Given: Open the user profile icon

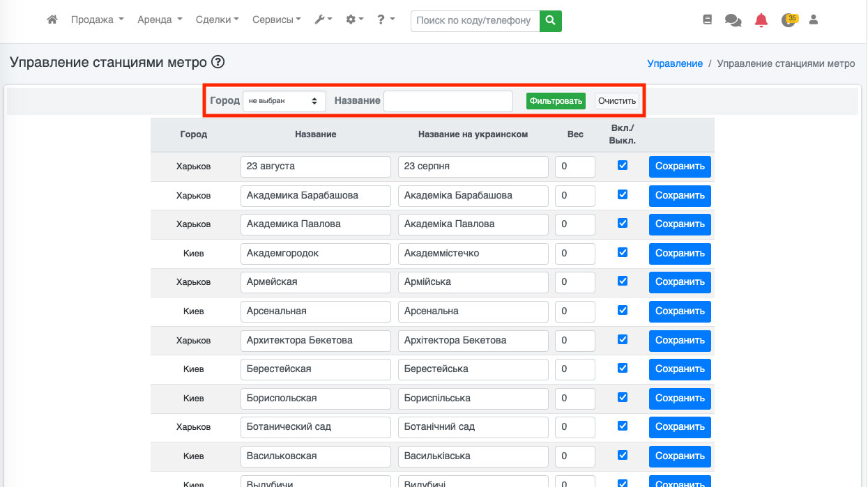Looking at the screenshot, I should tap(813, 20).
